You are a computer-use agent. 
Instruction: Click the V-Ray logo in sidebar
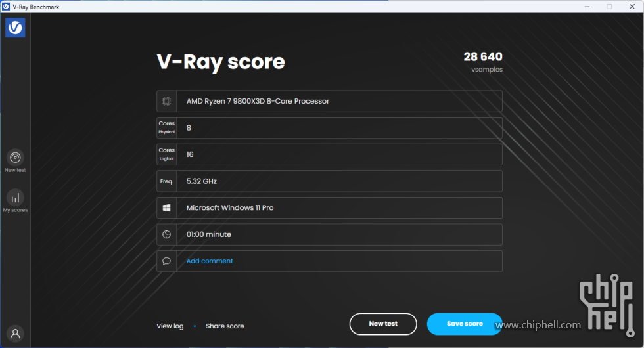(15, 28)
